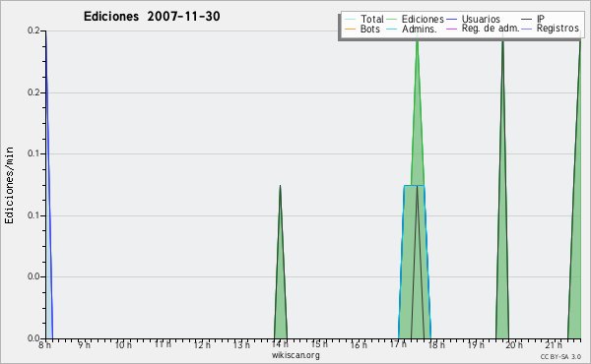Click the wikiscan.org label below the chart
The height and width of the screenshot is (364, 591).
tap(295, 355)
